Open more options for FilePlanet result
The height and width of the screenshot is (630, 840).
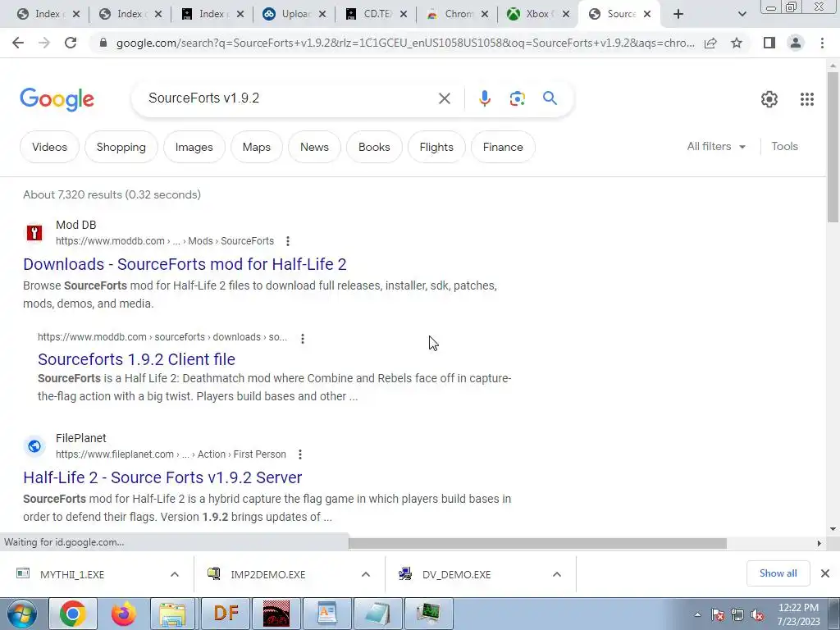coord(300,454)
